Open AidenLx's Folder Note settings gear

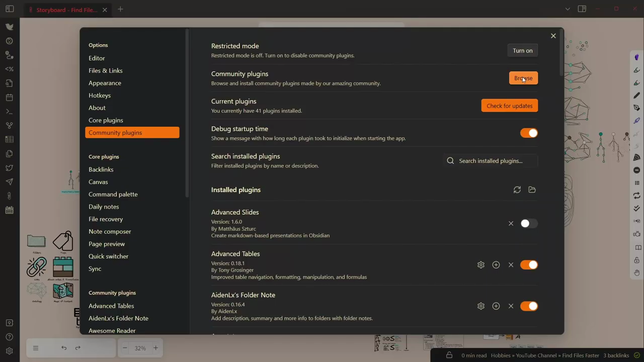coord(481,306)
